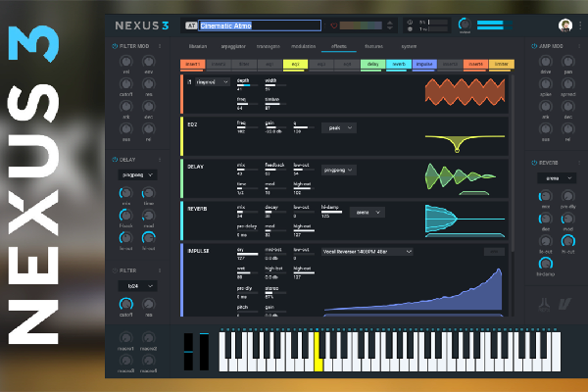588x392 pixels.
Task: Click the Reverb panel hi-cut knob
Action: pyautogui.click(x=568, y=241)
